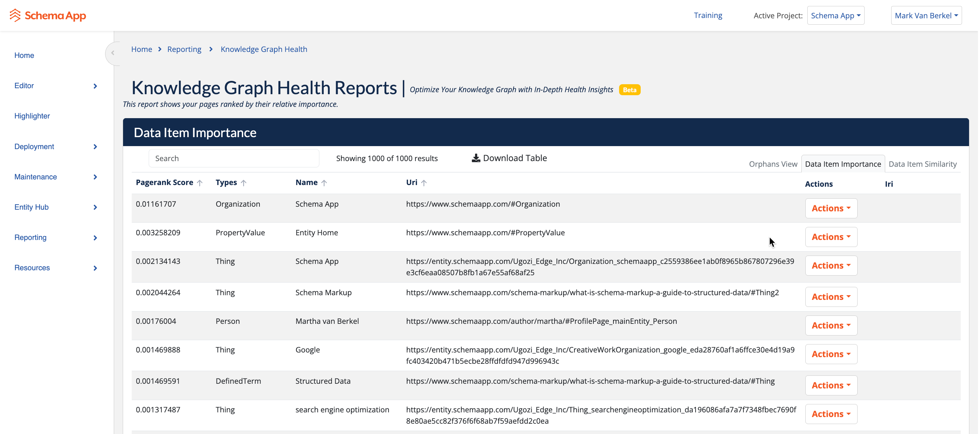Click the Schema App logo icon

15,15
